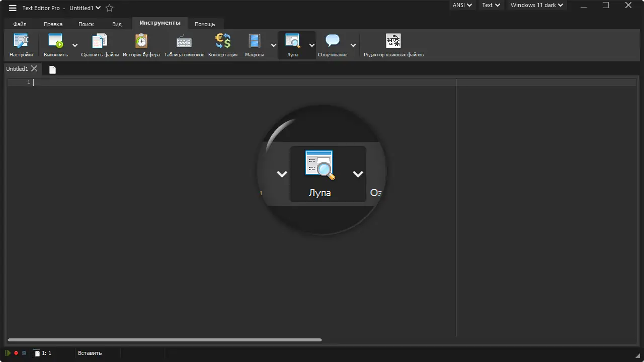The height and width of the screenshot is (362, 644).
Task: Launch the Сравнить файлы tool
Action: [x=100, y=45]
